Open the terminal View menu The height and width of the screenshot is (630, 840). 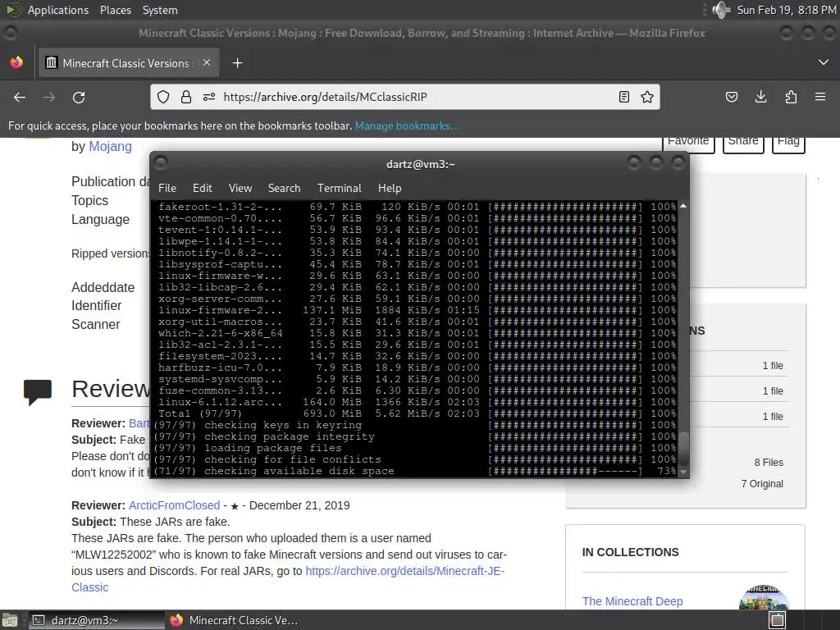point(240,188)
